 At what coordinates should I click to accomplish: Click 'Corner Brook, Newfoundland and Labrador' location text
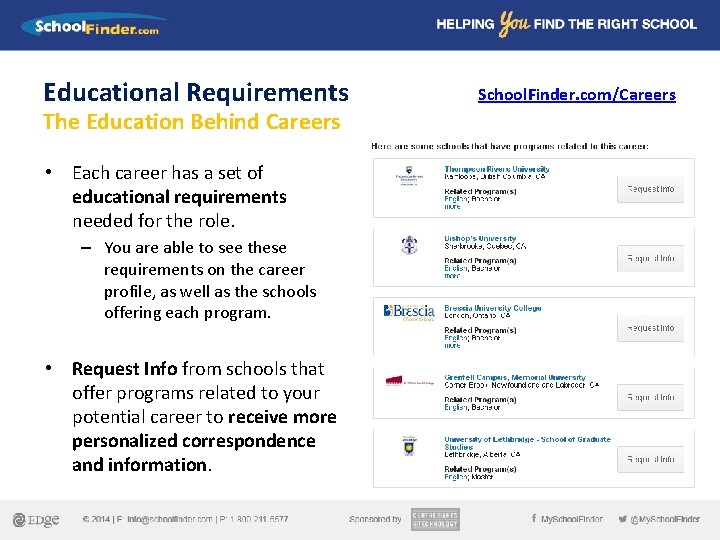(522, 385)
